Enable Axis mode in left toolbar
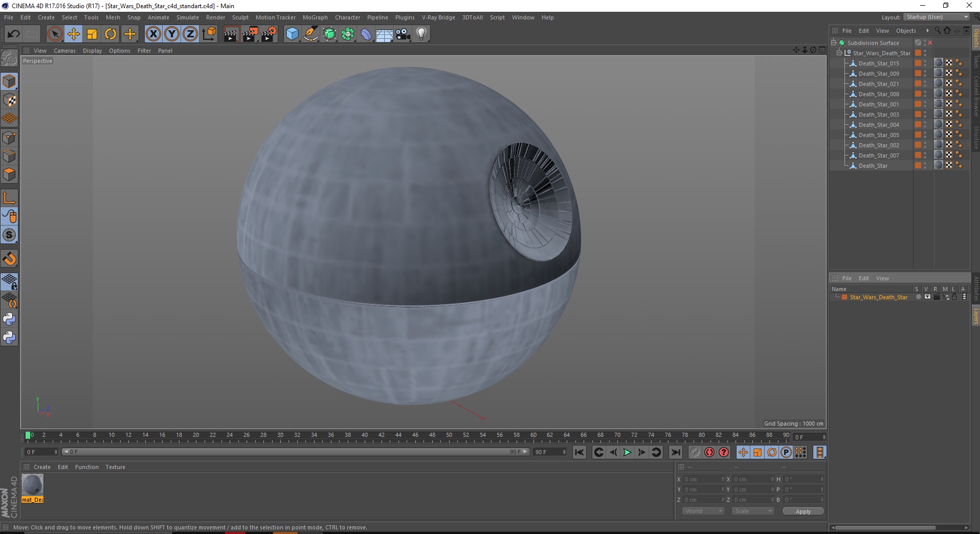This screenshot has width=980, height=534. click(x=9, y=198)
